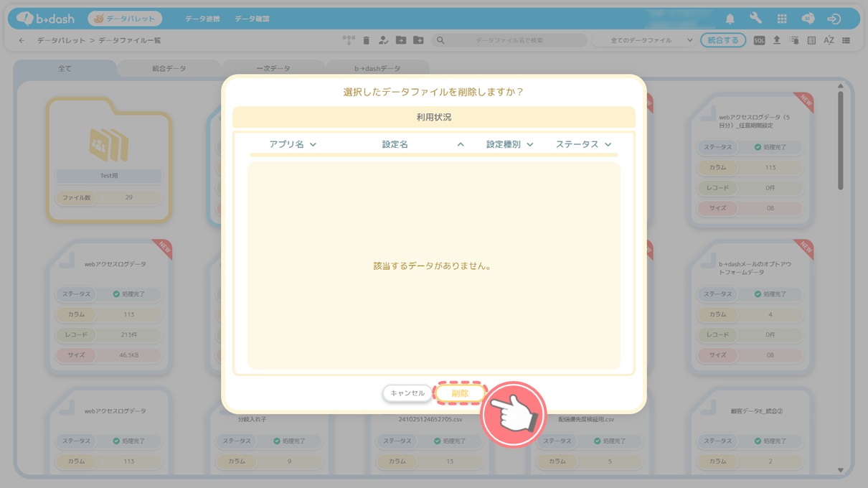Click the SQL icon in toolbar
This screenshot has height=488, width=868.
[x=759, y=41]
